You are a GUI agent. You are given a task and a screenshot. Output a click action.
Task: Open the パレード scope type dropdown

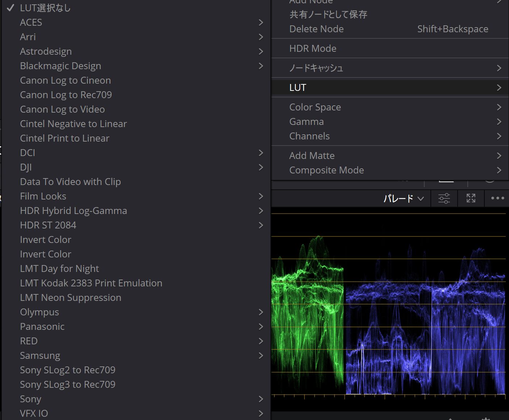pos(403,198)
